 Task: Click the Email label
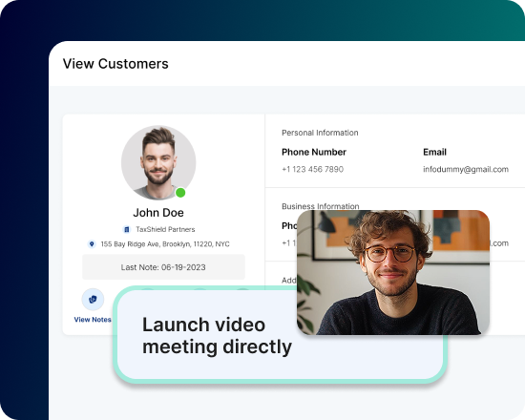434,152
